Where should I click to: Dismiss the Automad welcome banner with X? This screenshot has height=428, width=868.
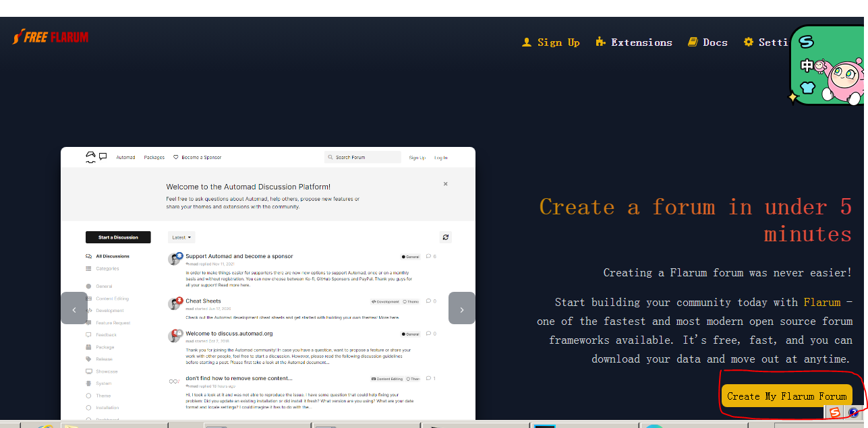445,183
